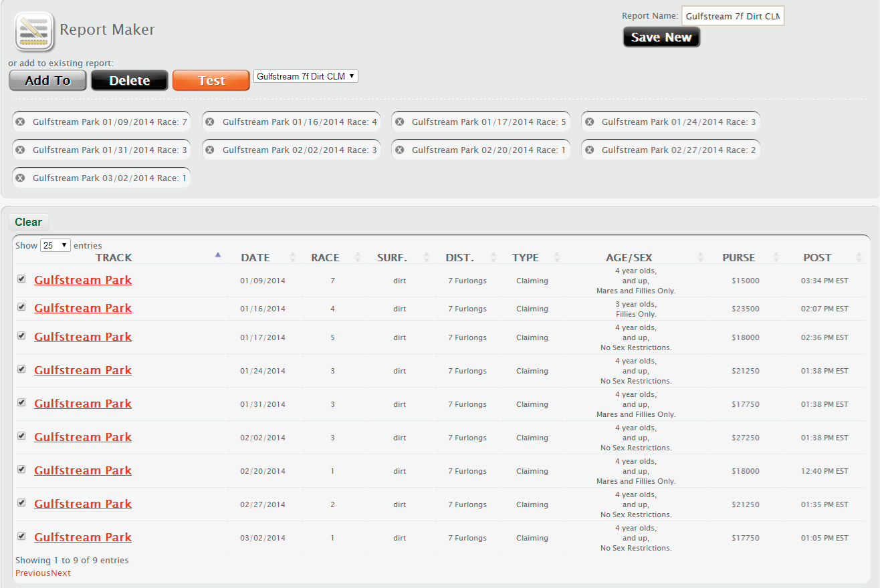Image resolution: width=880 pixels, height=588 pixels.
Task: Remove the Gulfstream Park 03/02/2014 Race 1 tag
Action: [x=20, y=178]
